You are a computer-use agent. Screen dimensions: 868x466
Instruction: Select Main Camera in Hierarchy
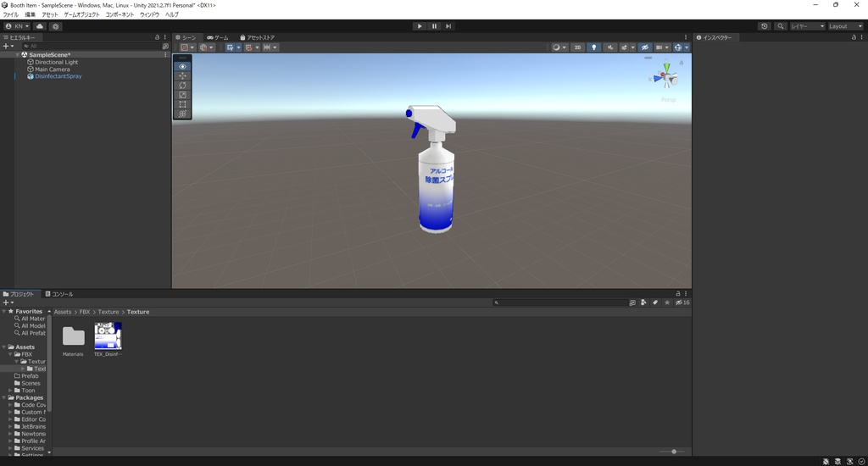52,69
